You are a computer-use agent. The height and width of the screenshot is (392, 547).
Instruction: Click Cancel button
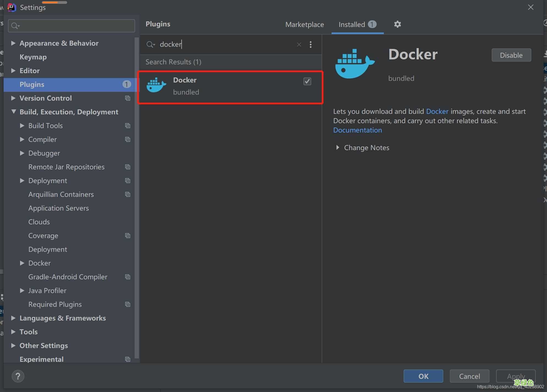pyautogui.click(x=469, y=376)
